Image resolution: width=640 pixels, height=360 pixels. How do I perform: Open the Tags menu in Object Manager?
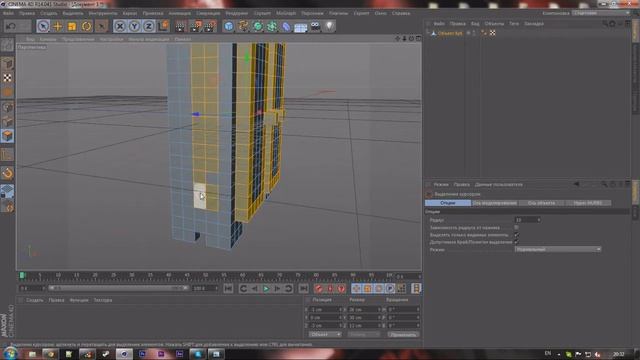click(x=514, y=24)
